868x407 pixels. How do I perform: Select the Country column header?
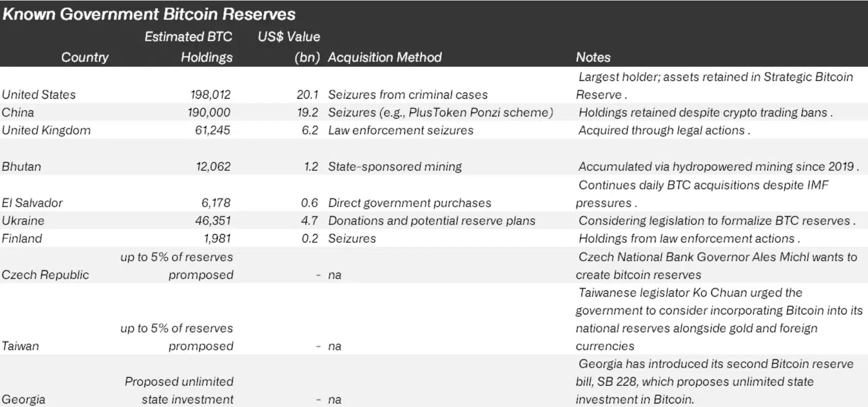click(x=85, y=57)
